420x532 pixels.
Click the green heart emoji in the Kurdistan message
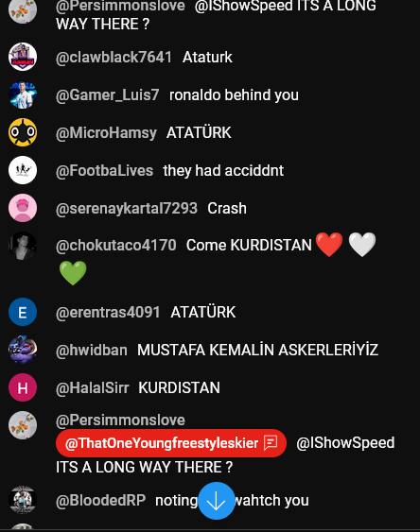click(x=73, y=273)
